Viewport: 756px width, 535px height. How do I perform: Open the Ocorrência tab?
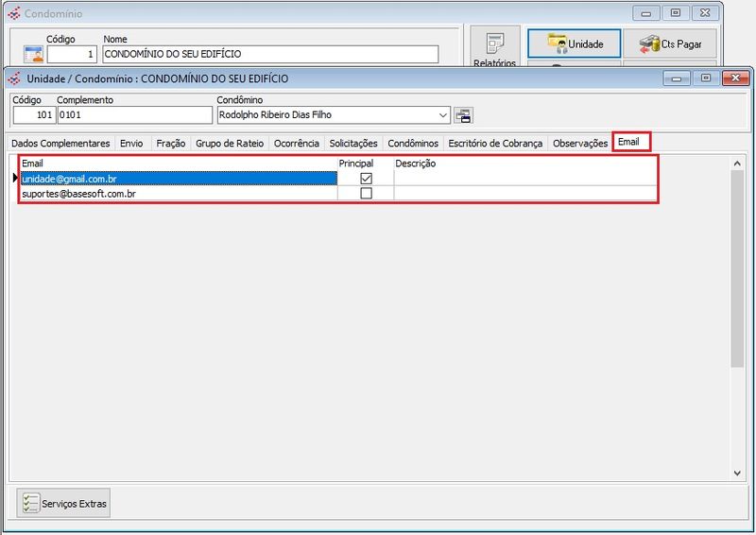click(296, 143)
